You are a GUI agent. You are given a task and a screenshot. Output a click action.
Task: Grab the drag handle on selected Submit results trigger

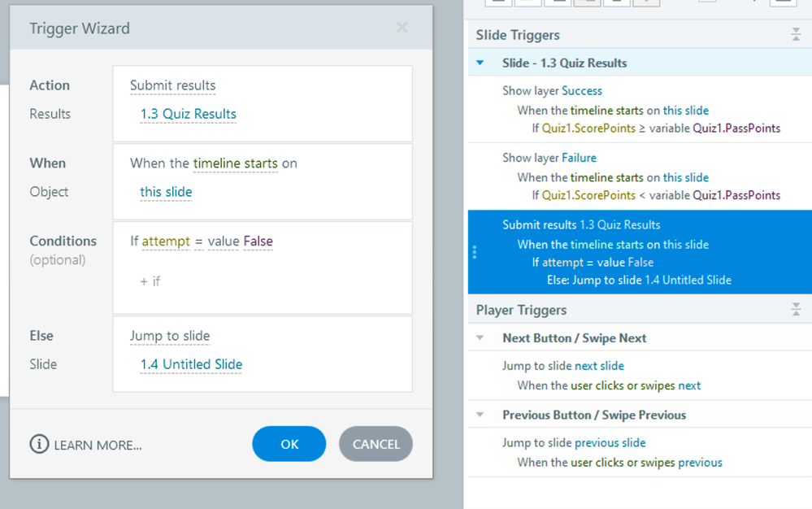475,252
